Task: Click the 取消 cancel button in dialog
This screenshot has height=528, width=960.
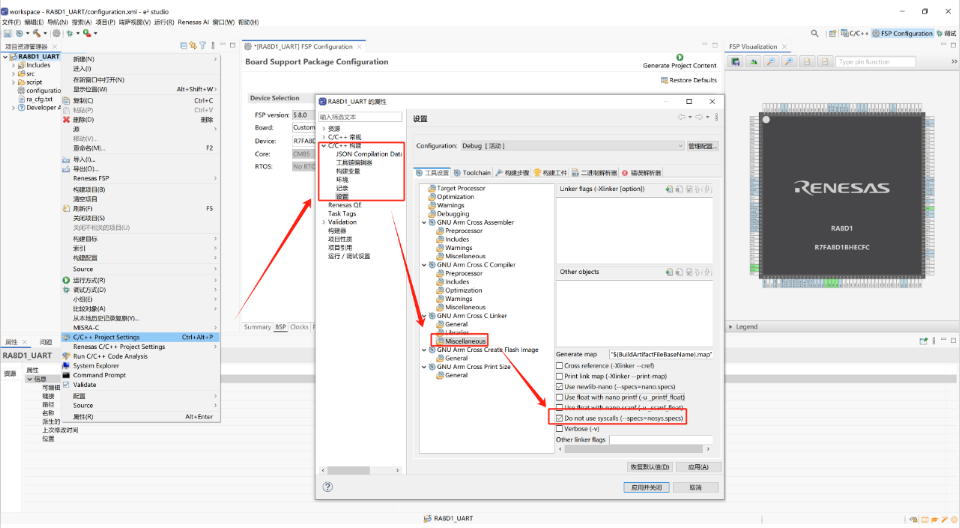Action: click(x=696, y=488)
